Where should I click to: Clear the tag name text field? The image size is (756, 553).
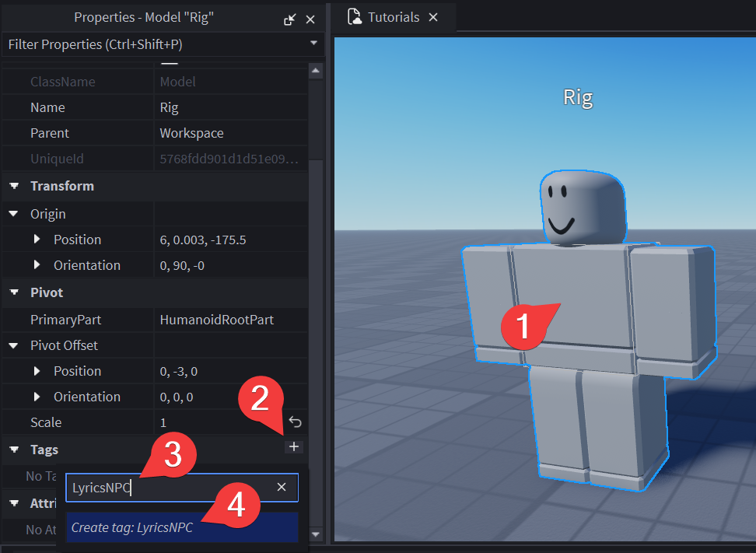(282, 487)
